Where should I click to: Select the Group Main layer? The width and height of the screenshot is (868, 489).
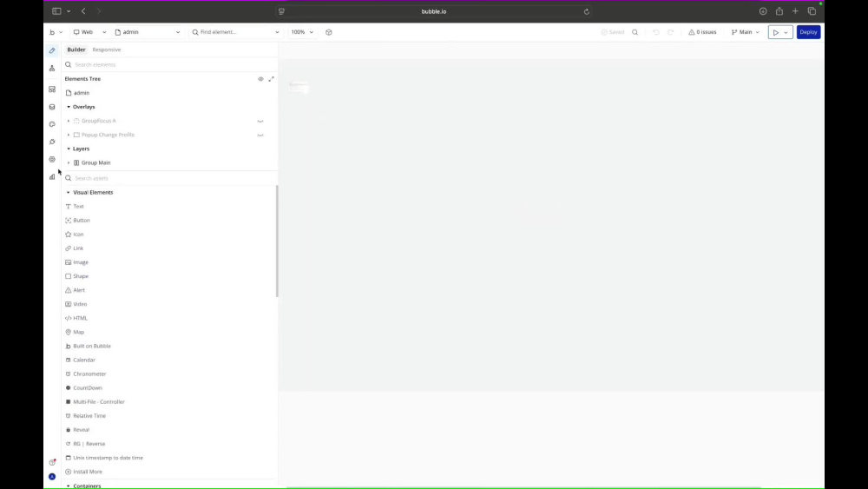pyautogui.click(x=95, y=162)
